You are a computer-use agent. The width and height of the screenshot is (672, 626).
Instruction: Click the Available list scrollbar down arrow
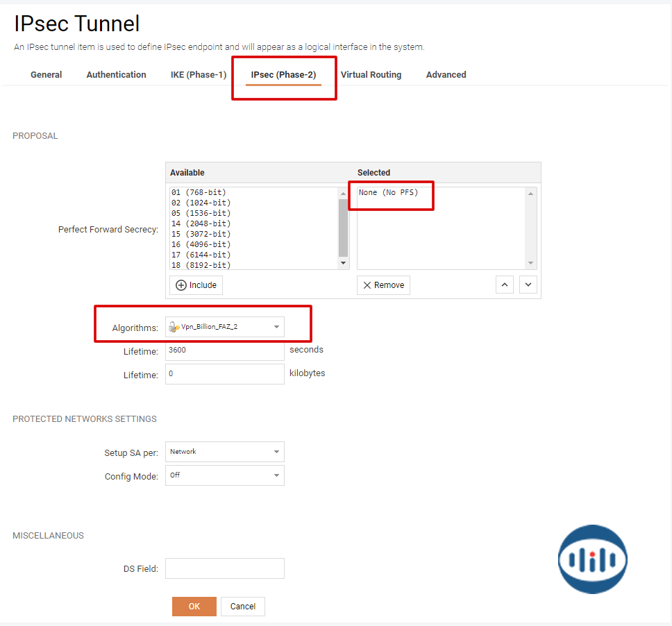click(343, 264)
